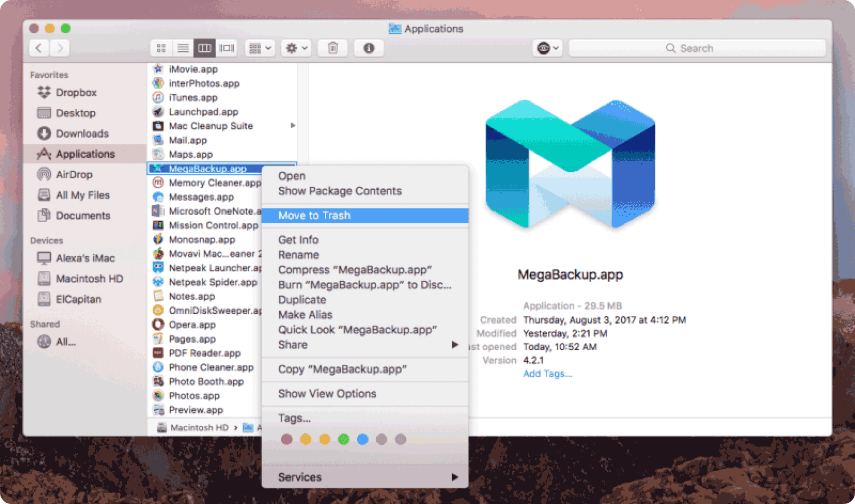Switch to Cover Flow view in the toolbar
The height and width of the screenshot is (504, 855).
(226, 48)
